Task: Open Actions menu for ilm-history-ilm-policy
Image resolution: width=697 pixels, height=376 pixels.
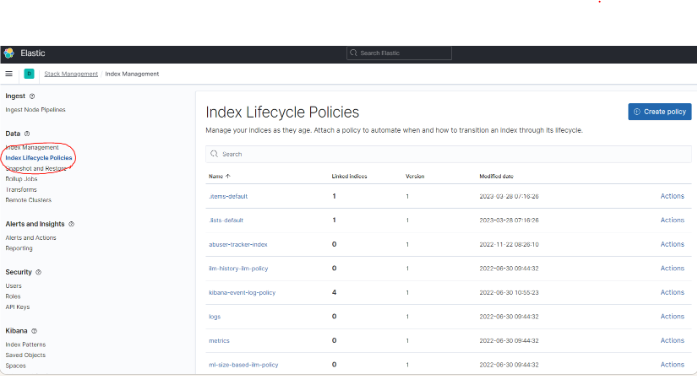Action: (x=672, y=268)
